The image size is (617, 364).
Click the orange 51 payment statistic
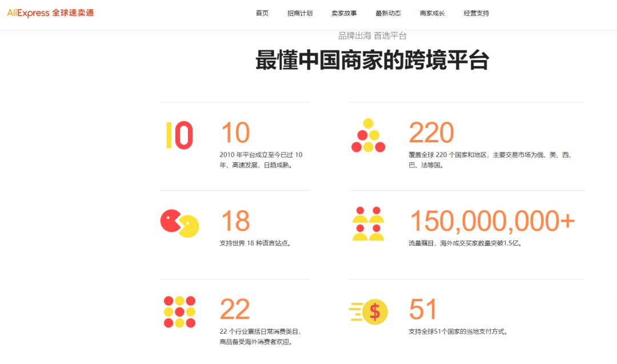(x=423, y=309)
